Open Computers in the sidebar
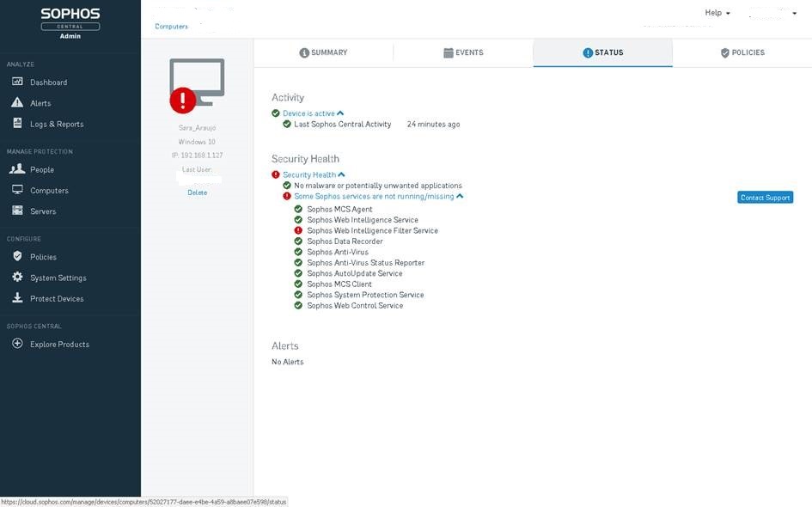 point(49,191)
